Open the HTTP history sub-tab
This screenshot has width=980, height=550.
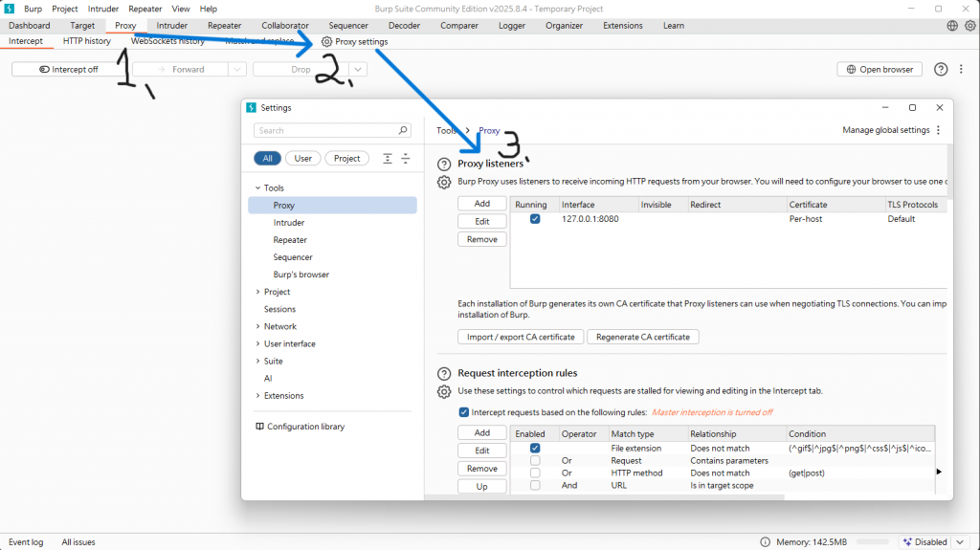coord(87,40)
